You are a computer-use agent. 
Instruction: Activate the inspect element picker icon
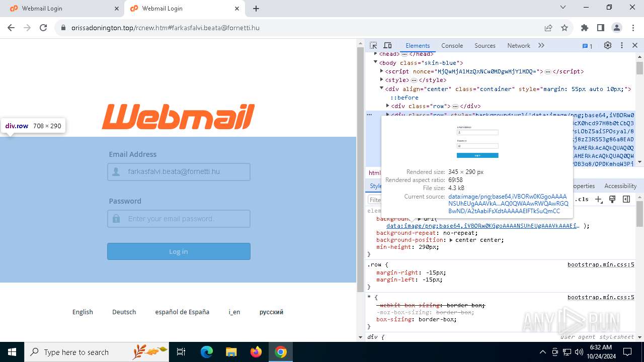point(373,45)
